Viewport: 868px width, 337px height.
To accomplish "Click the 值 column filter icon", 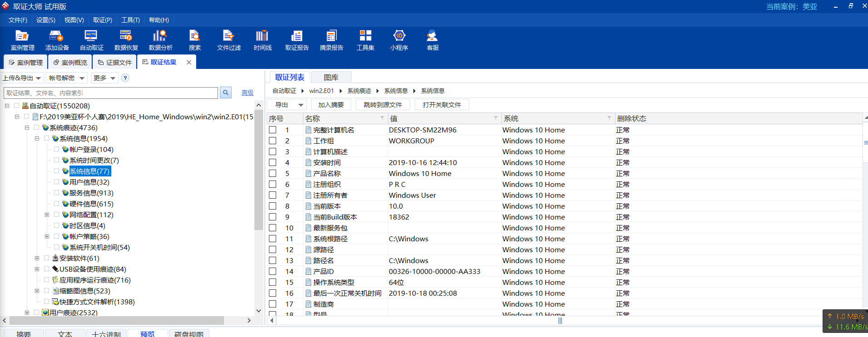I will coord(496,118).
